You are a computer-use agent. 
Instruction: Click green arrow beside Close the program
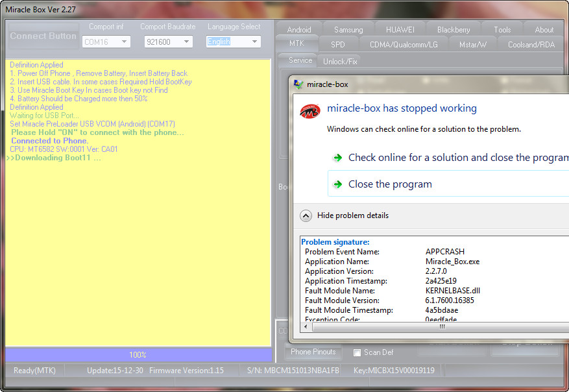(x=337, y=184)
